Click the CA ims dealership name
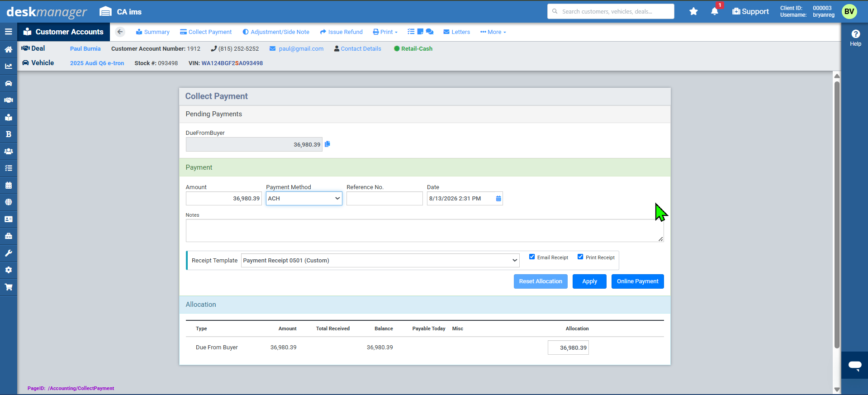868x395 pixels. 129,12
